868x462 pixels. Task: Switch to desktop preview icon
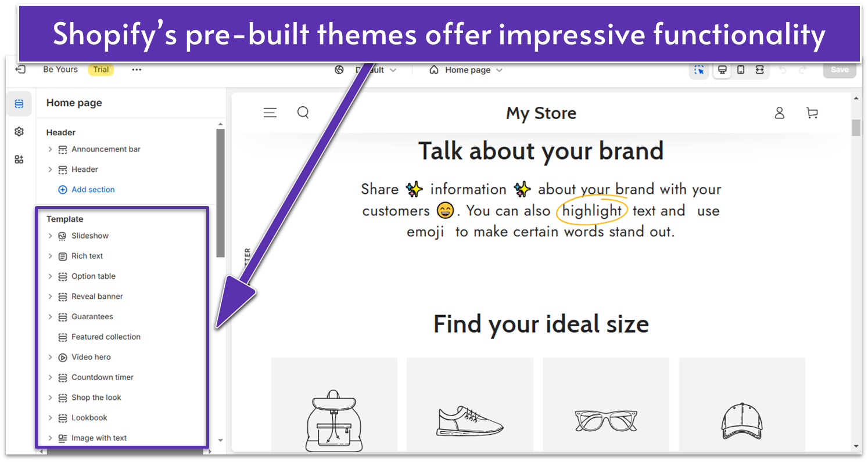click(722, 70)
